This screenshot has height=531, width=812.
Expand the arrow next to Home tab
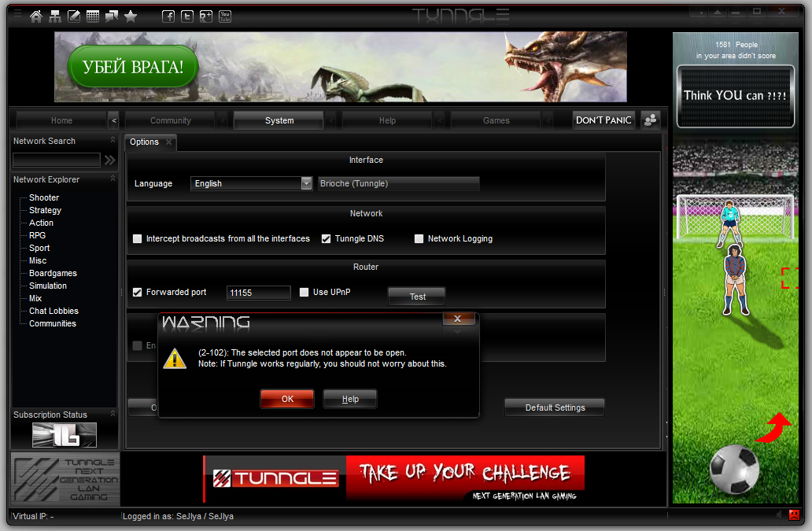pos(113,120)
